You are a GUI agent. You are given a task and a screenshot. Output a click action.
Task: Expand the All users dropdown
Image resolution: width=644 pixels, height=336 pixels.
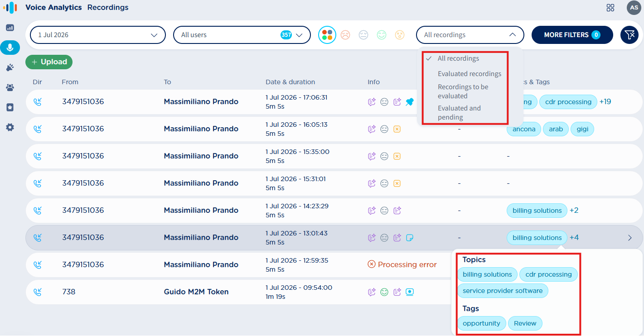[242, 35]
